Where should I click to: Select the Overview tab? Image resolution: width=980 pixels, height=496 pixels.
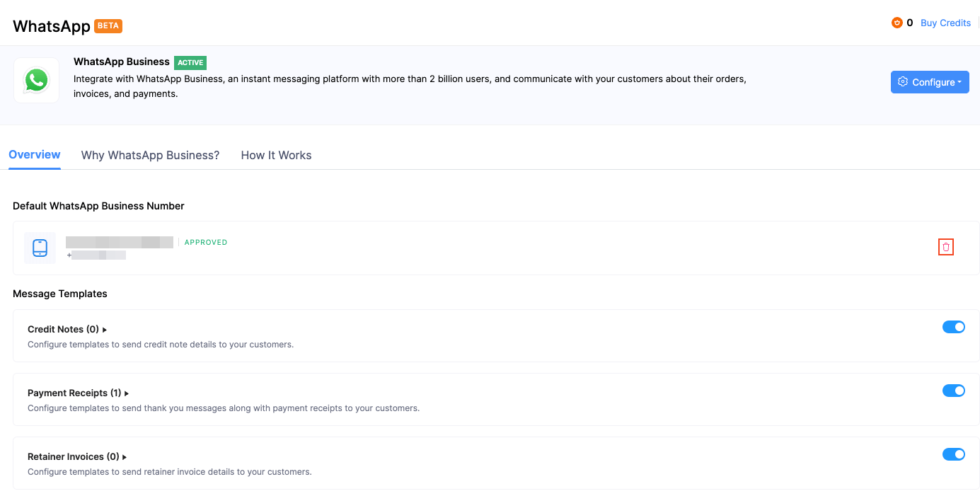(x=35, y=154)
